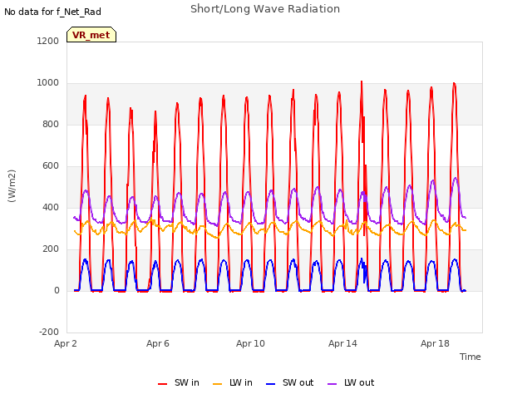Click the last LW out peak after Apr 18
This screenshot has width=532, height=399.
click(456, 178)
